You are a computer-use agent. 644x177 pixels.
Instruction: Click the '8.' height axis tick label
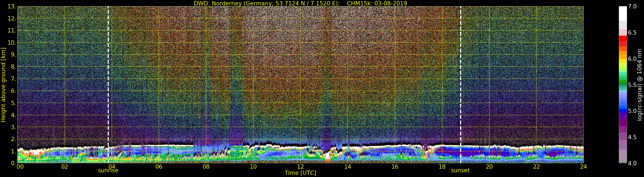pos(14,67)
